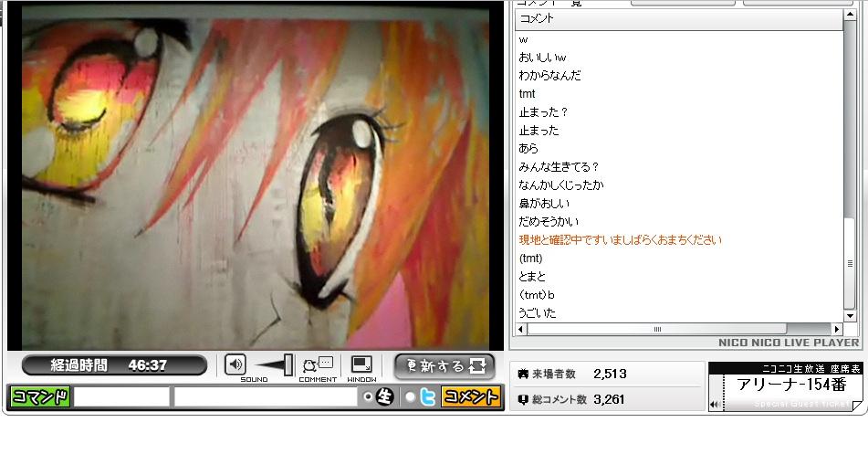Click the total comments value 3,261
This screenshot has height=475, width=868.
[x=609, y=399]
